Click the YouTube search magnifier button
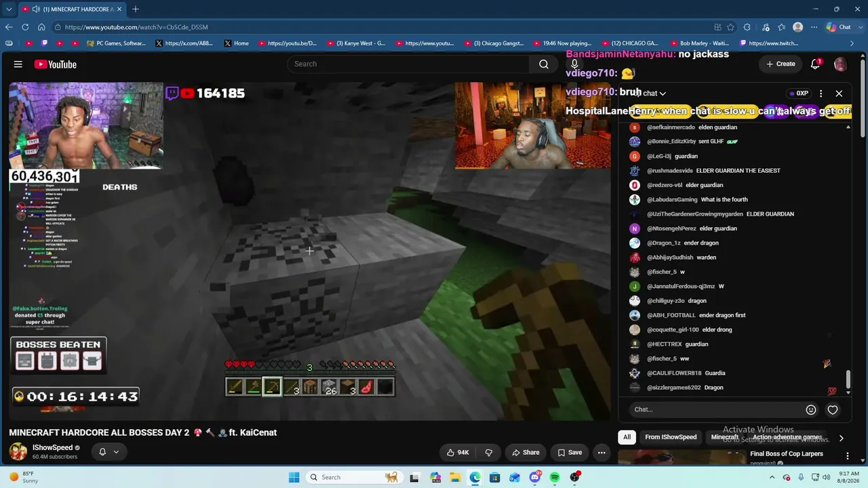The height and width of the screenshot is (488, 868). [x=544, y=64]
